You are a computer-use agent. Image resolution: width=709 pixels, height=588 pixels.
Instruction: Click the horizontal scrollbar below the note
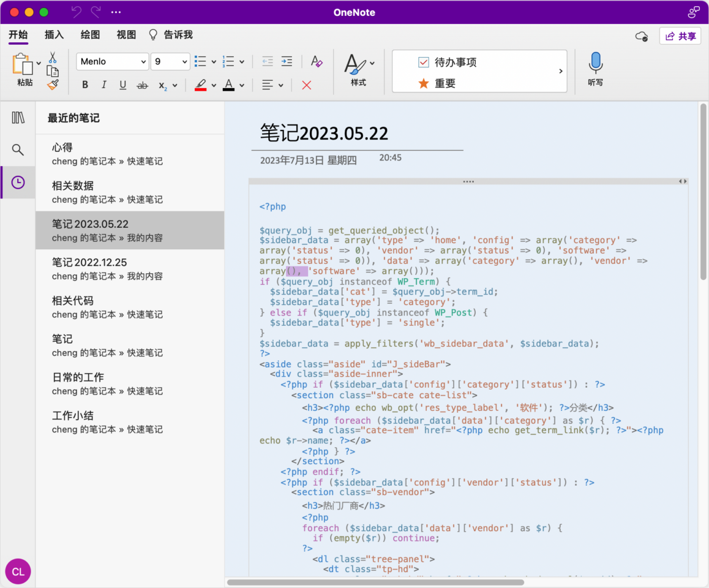click(x=375, y=582)
